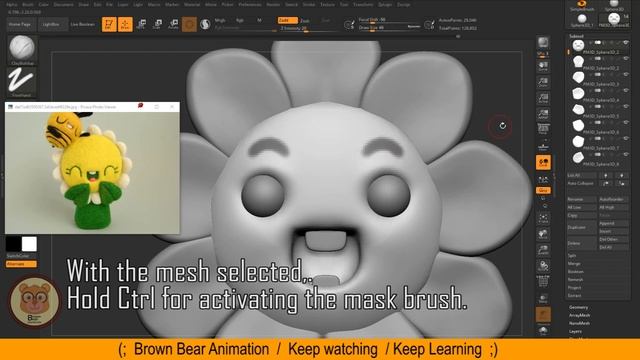Activate the Scale transform tool

pos(158,24)
